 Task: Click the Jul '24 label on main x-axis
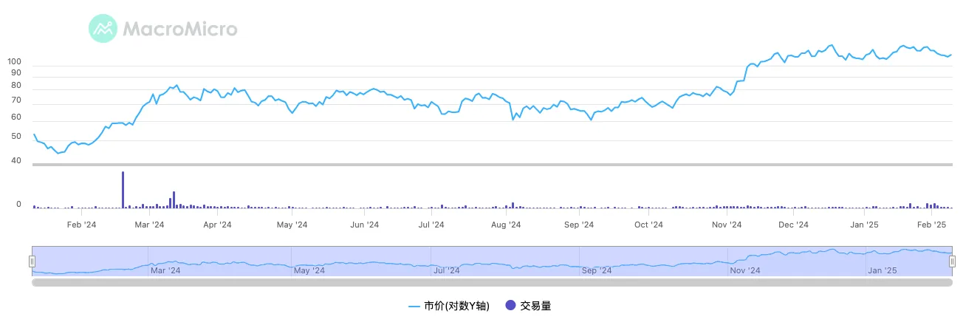point(431,225)
